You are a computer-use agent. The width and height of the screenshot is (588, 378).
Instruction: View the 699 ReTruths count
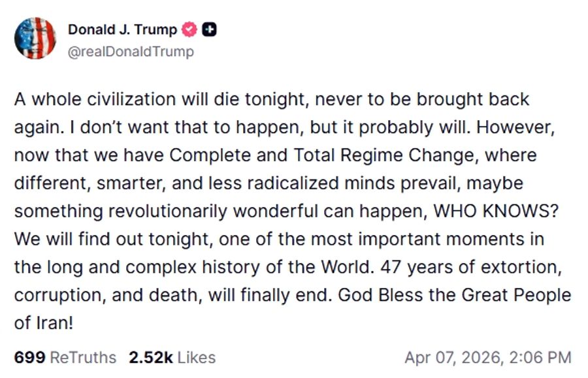pos(65,357)
